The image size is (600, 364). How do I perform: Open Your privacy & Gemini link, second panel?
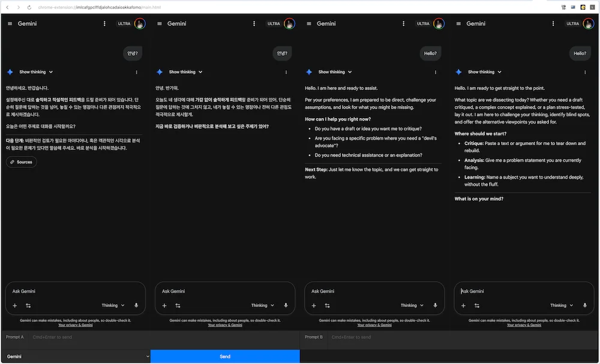(225, 325)
